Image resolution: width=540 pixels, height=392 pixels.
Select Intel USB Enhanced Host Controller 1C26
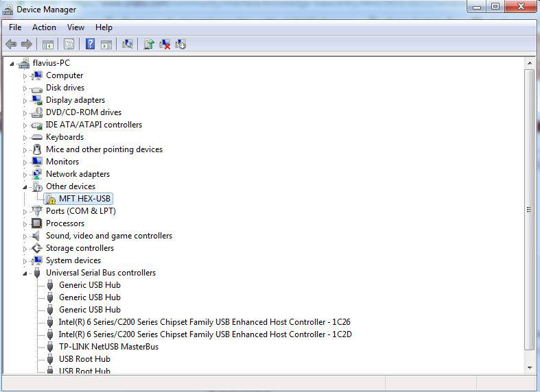point(204,322)
